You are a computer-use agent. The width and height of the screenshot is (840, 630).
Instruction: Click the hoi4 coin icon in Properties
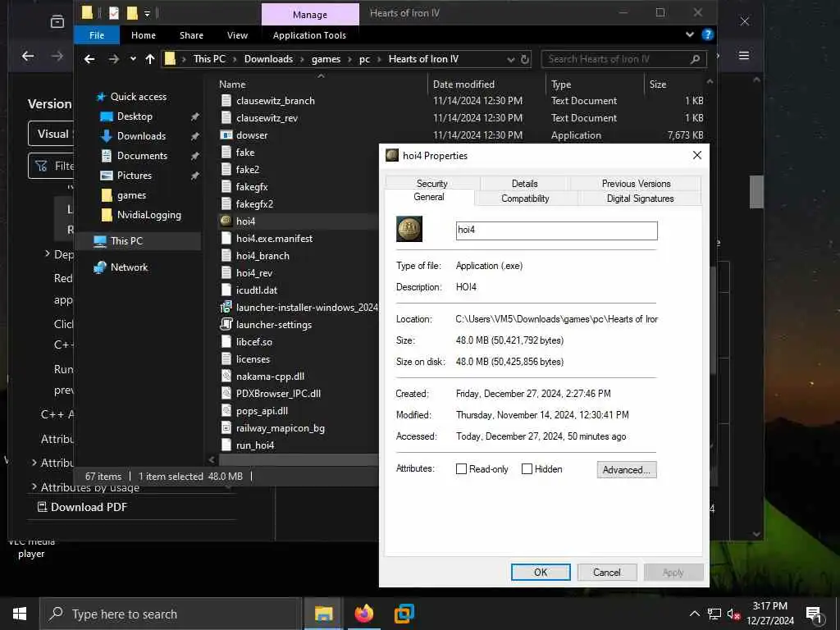point(409,229)
